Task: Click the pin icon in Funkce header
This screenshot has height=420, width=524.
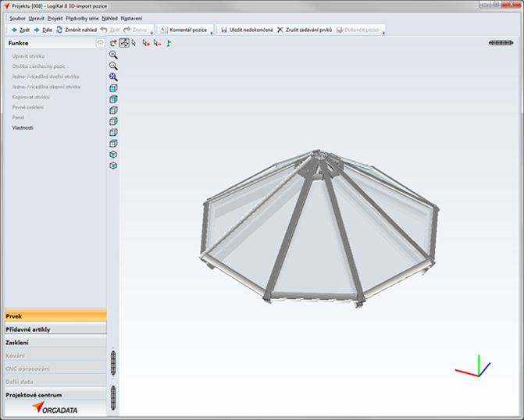Action: [x=100, y=43]
